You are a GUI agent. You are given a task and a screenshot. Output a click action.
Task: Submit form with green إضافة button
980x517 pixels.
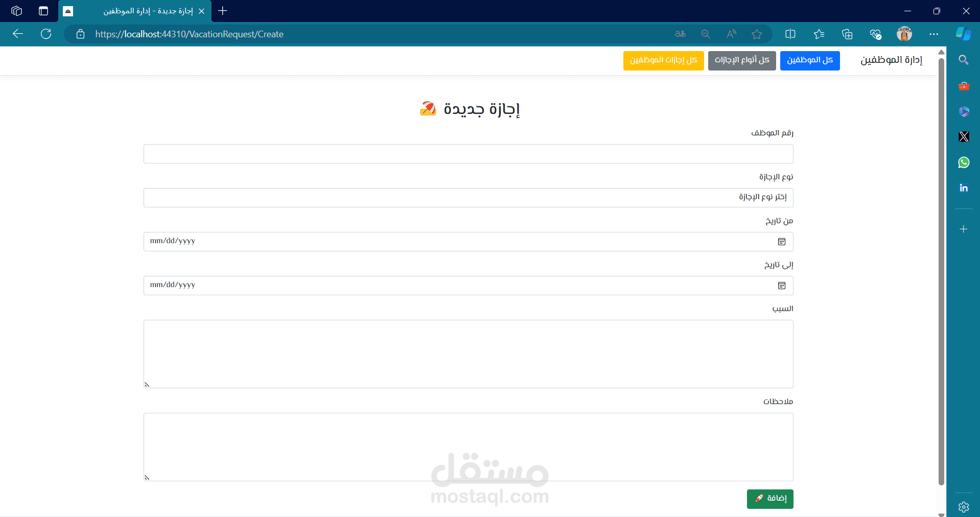[770, 499]
